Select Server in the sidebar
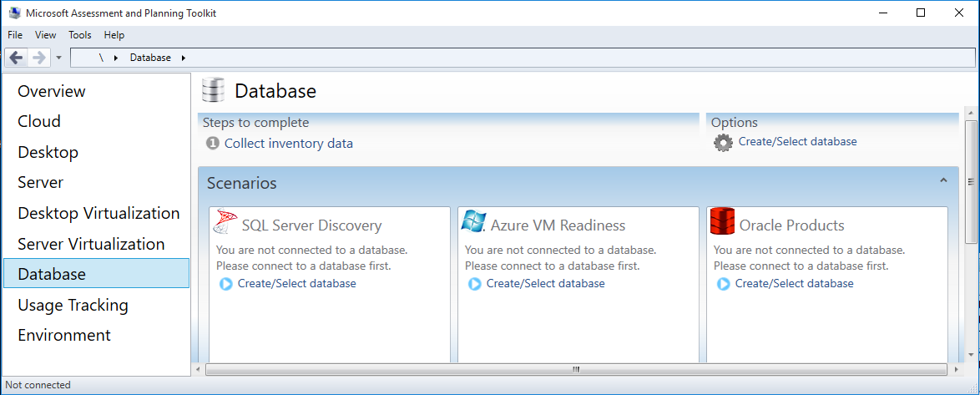 (x=96, y=183)
